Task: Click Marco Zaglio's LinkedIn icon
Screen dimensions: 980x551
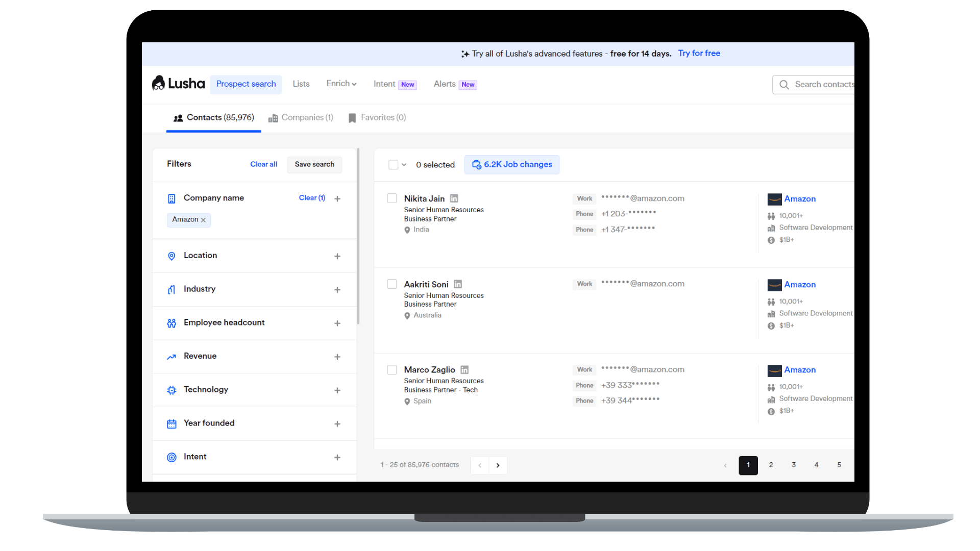Action: point(464,370)
